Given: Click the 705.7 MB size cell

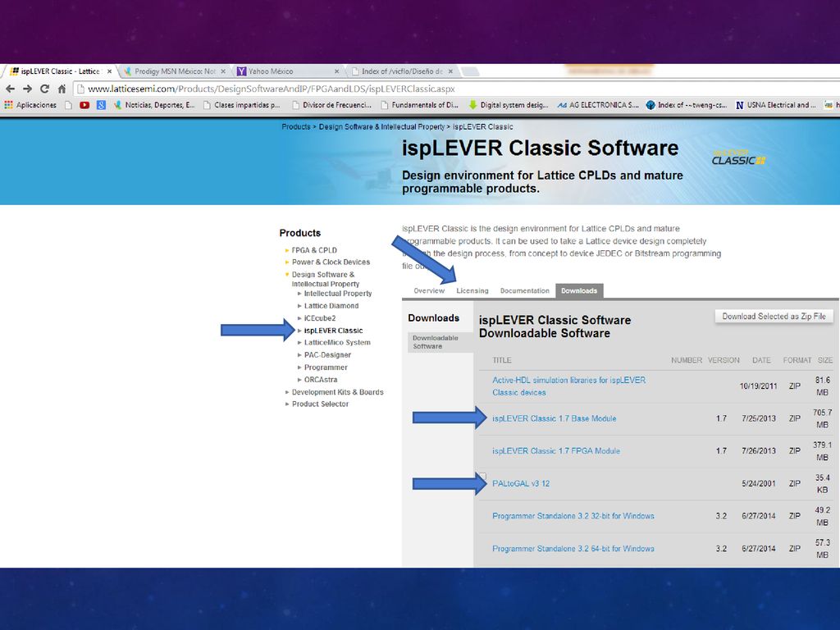Looking at the screenshot, I should pos(822,418).
